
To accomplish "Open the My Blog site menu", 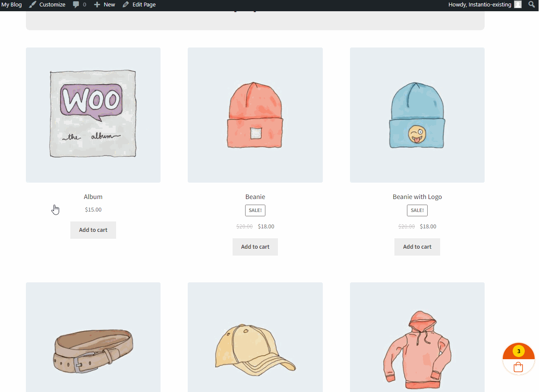I will (x=12, y=5).
